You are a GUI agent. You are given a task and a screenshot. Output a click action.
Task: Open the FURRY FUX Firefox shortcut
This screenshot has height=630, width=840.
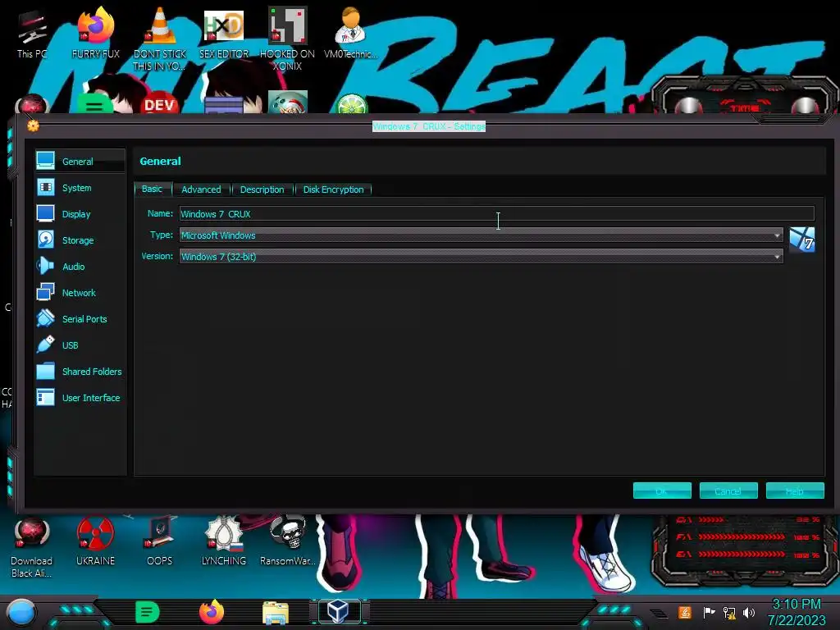tap(96, 33)
